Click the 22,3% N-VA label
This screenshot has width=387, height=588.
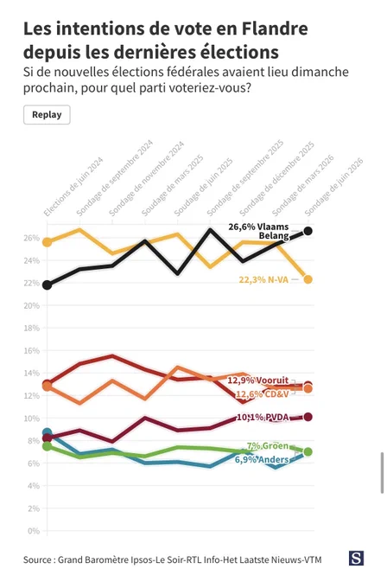(x=263, y=279)
